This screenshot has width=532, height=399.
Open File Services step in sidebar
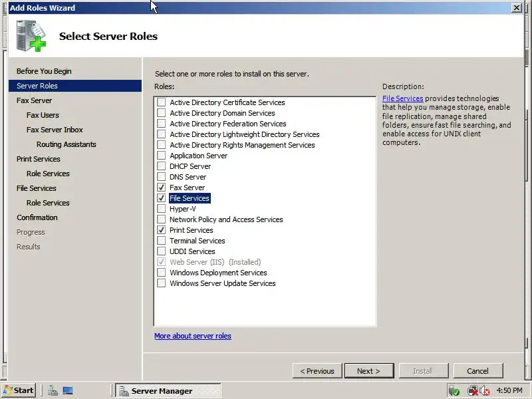click(x=37, y=188)
